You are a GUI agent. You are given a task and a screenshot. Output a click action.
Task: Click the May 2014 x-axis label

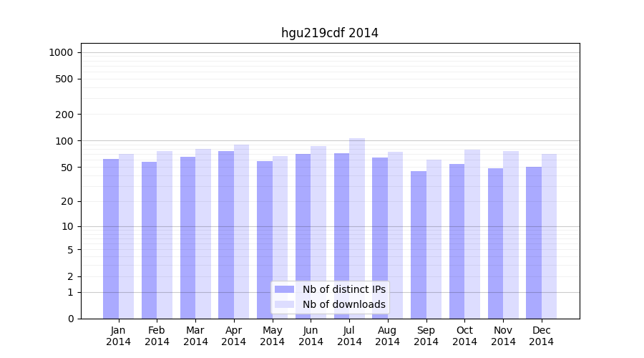[272, 336]
